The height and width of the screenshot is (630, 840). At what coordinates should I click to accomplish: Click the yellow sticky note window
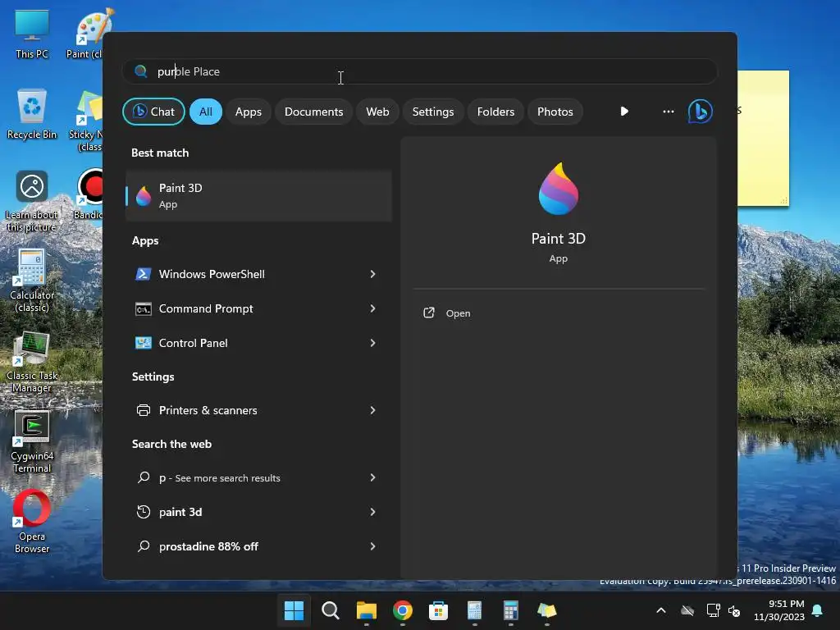[x=763, y=138]
